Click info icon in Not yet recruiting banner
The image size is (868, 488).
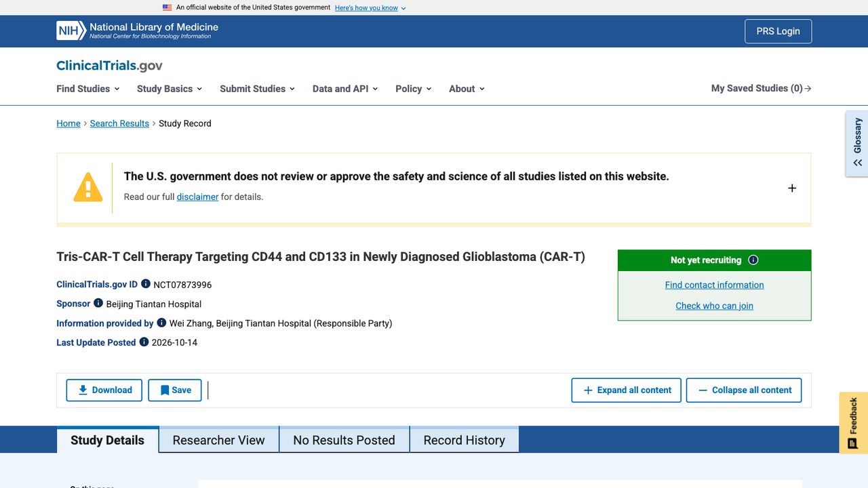753,260
